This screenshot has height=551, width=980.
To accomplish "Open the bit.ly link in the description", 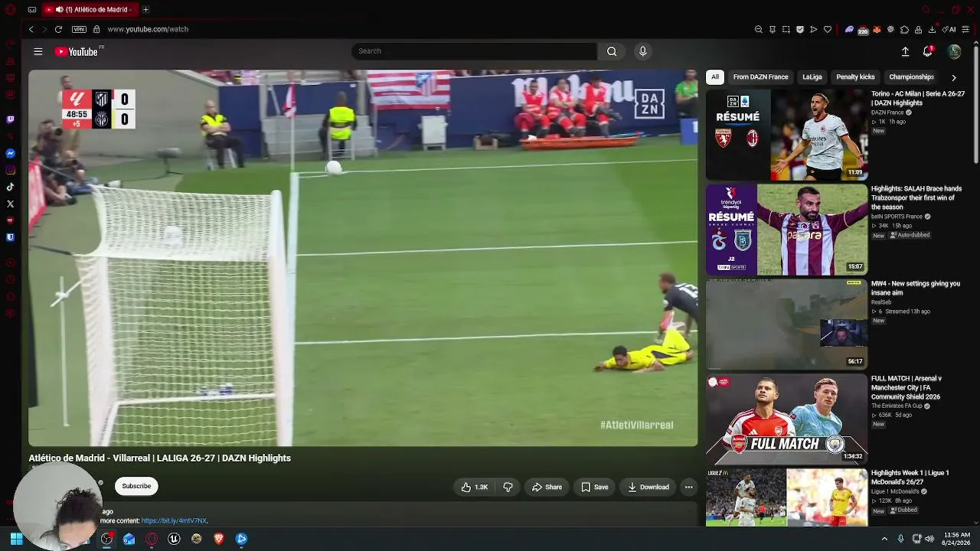I will 174,521.
